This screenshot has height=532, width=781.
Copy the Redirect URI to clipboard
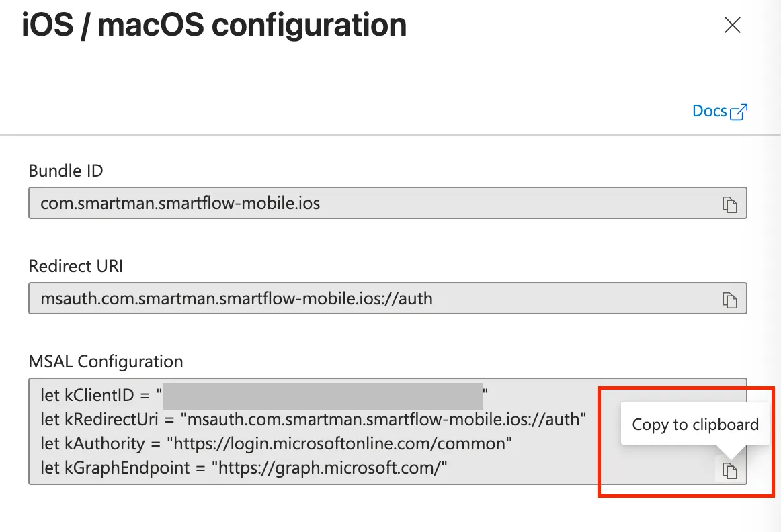coord(730,300)
